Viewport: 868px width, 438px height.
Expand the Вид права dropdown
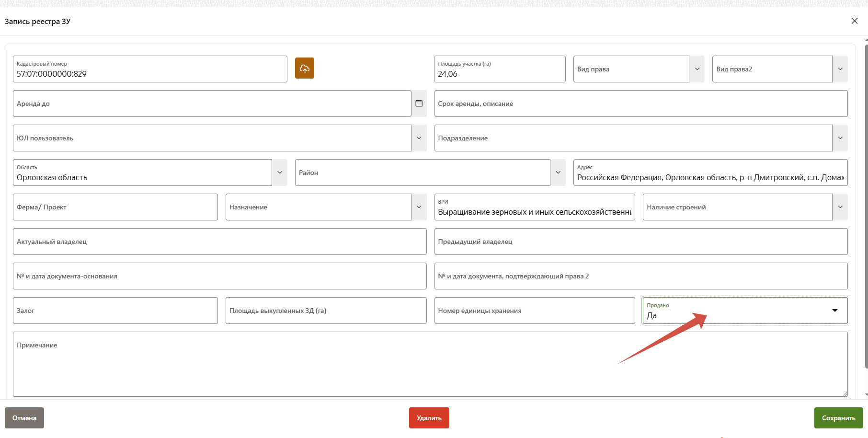(697, 69)
